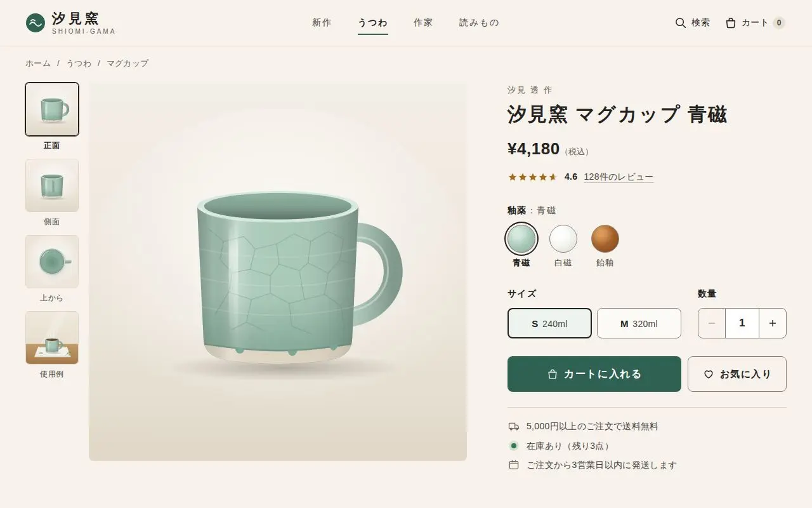Click the 汐見窯 wave logo icon
Screen dimensions: 812x508
coord(36,23)
